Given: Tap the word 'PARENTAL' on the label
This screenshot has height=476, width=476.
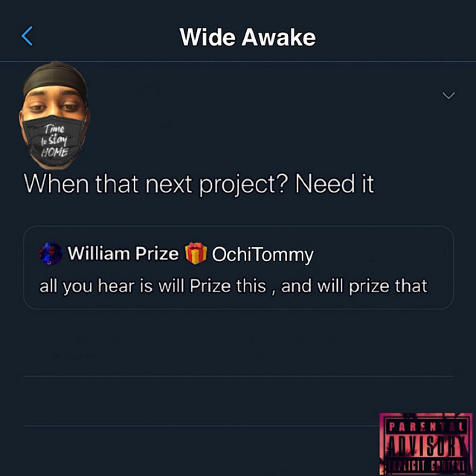Looking at the screenshot, I should (x=426, y=427).
